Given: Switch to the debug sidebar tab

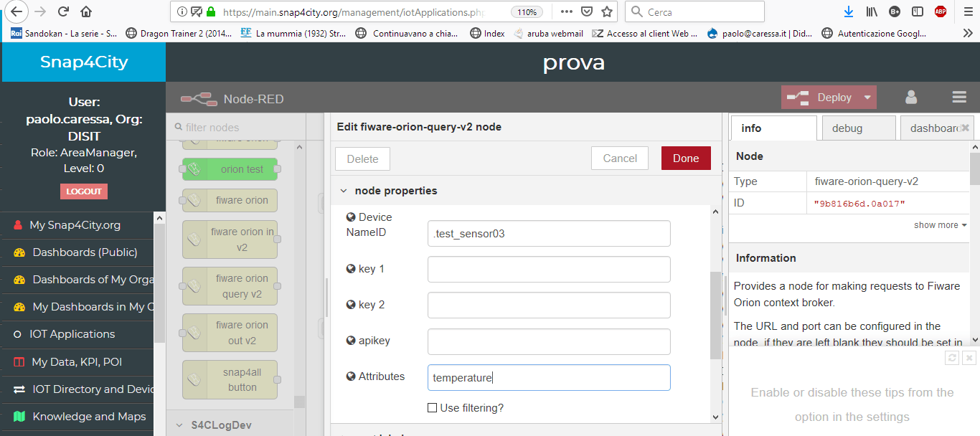Looking at the screenshot, I should coord(857,128).
